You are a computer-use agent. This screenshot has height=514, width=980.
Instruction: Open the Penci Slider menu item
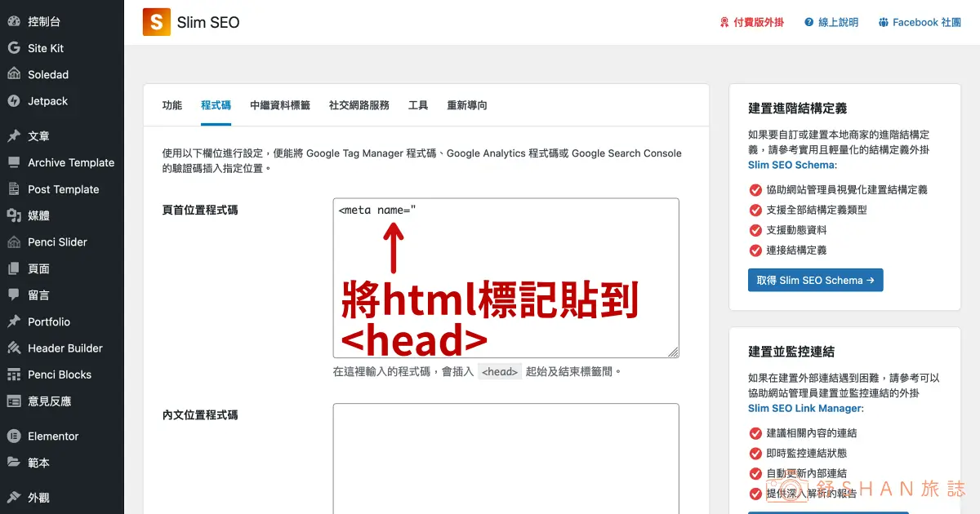[62, 242]
